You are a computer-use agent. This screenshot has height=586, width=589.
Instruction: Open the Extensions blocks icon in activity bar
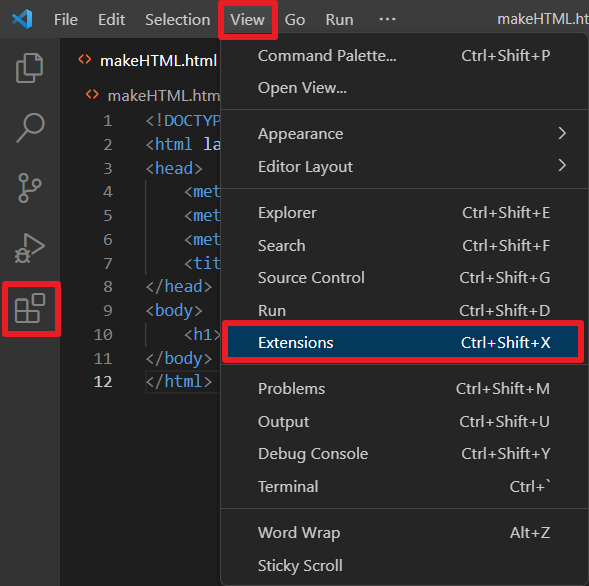[x=30, y=308]
